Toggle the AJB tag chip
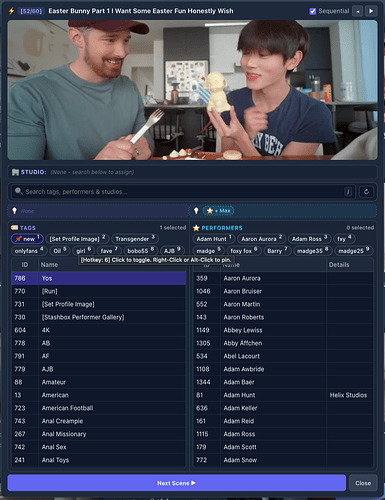 [172, 251]
